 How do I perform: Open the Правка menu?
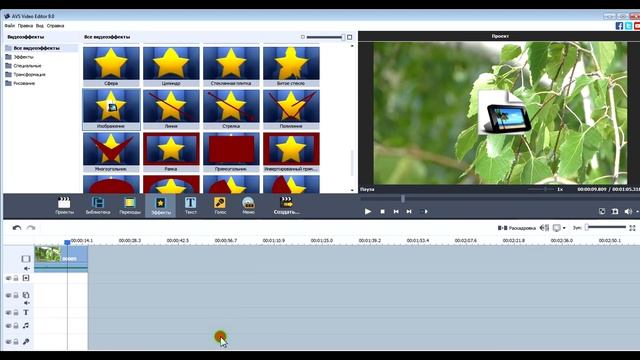coord(25,26)
